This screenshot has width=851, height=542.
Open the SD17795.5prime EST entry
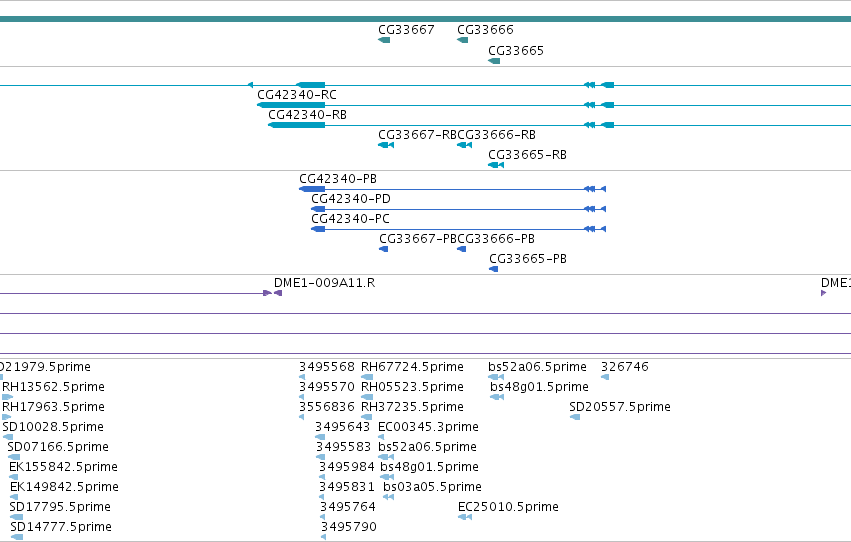(60, 508)
